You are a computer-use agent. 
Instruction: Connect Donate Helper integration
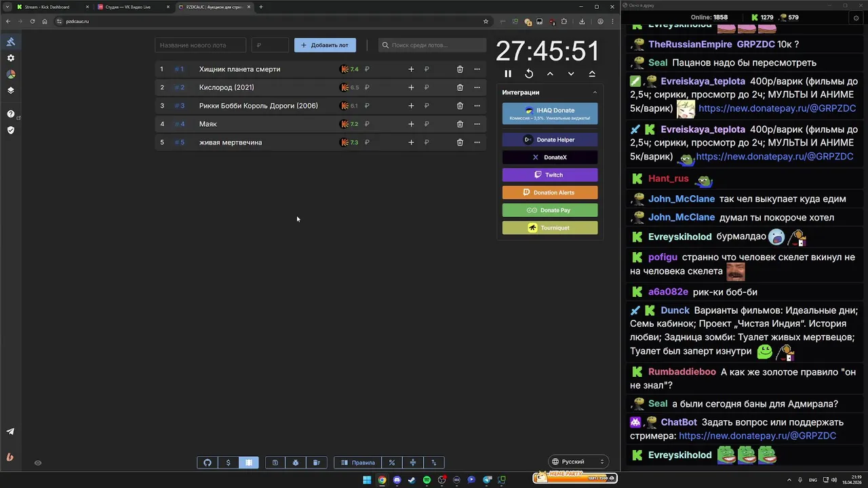(x=550, y=140)
